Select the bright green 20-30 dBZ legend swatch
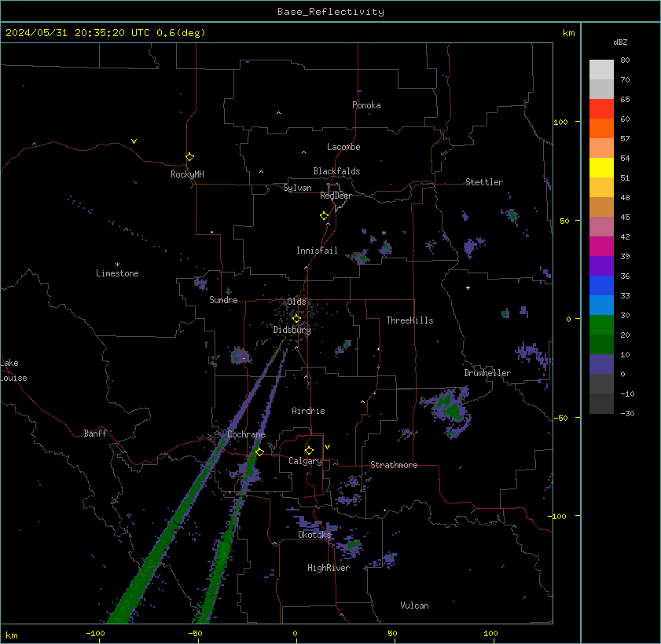Image resolution: width=661 pixels, height=644 pixels. 601,324
